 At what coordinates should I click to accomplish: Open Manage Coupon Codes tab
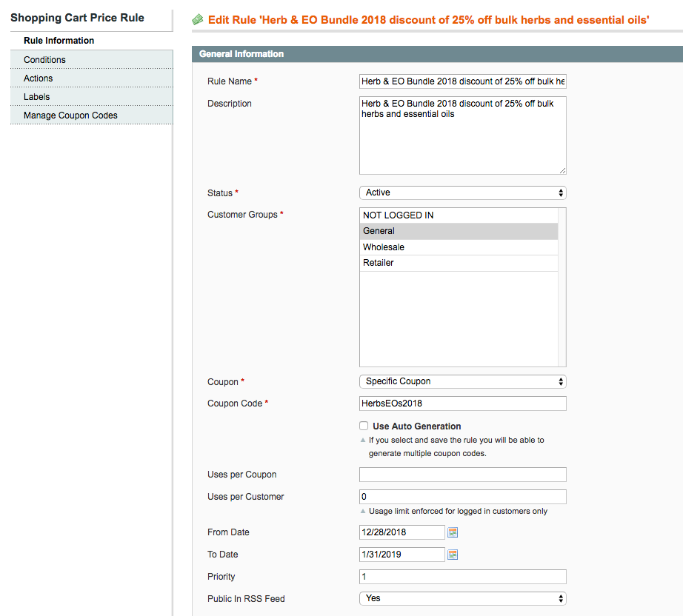70,115
